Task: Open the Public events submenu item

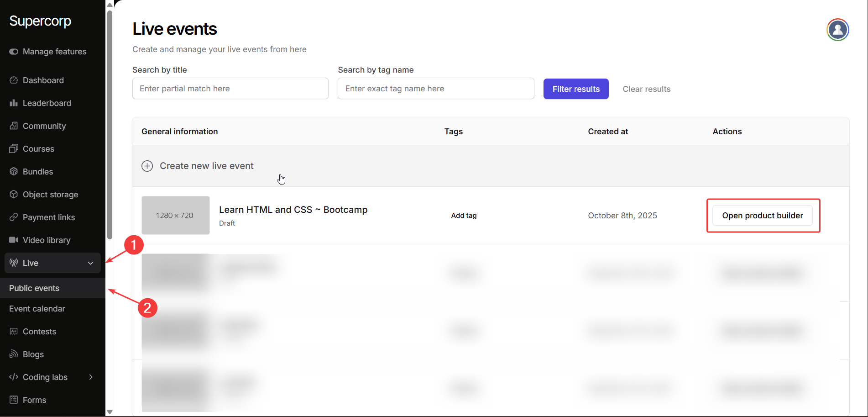Action: tap(34, 288)
